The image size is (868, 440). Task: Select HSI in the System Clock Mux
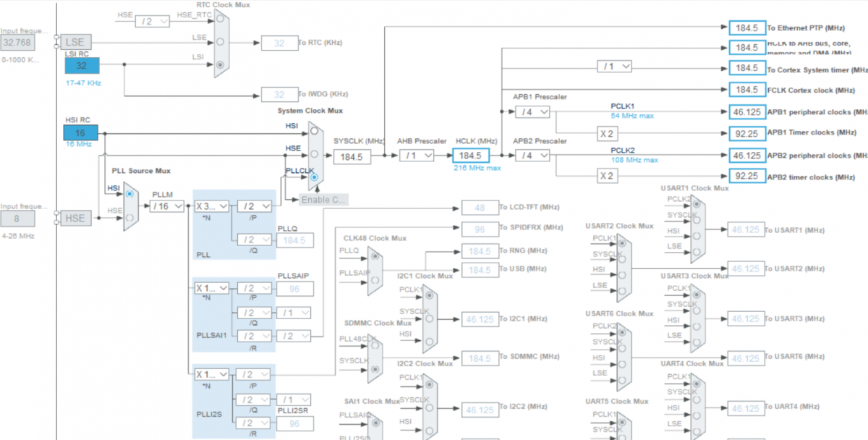(313, 132)
